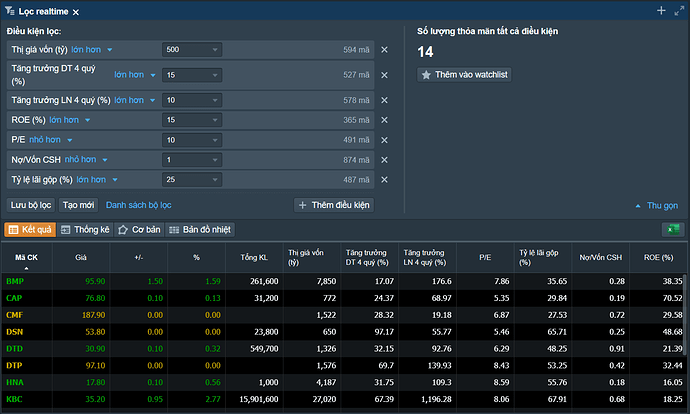Delete the P/E filter row
This screenshot has height=414, width=690.
tap(384, 140)
